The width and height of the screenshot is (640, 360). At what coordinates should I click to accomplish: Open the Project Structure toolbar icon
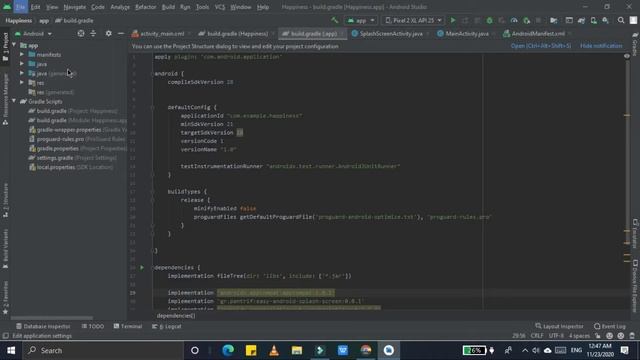point(553,20)
